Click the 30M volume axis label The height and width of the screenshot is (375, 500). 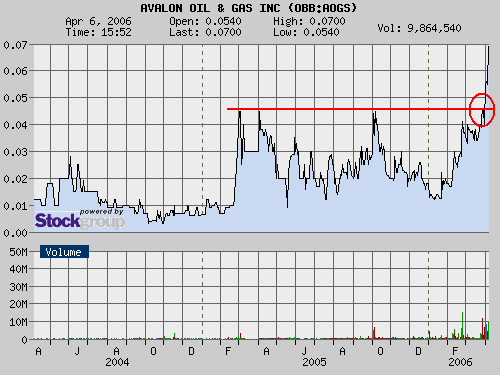pyautogui.click(x=18, y=287)
